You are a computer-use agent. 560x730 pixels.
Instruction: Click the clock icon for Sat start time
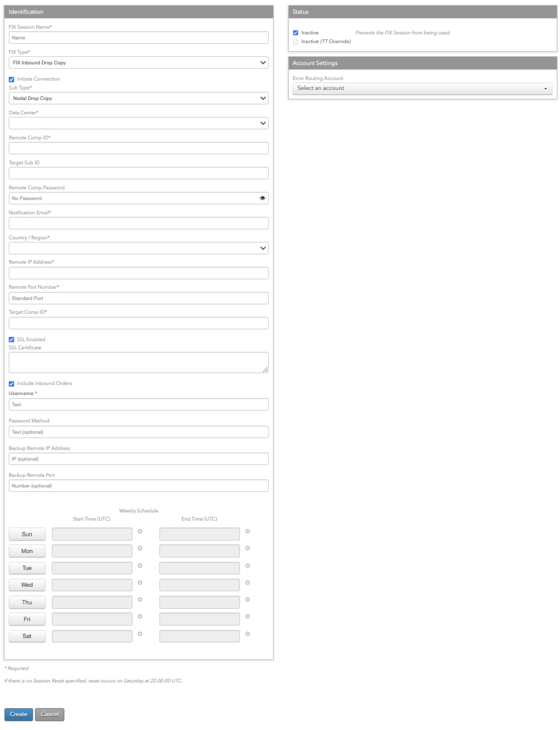140,634
